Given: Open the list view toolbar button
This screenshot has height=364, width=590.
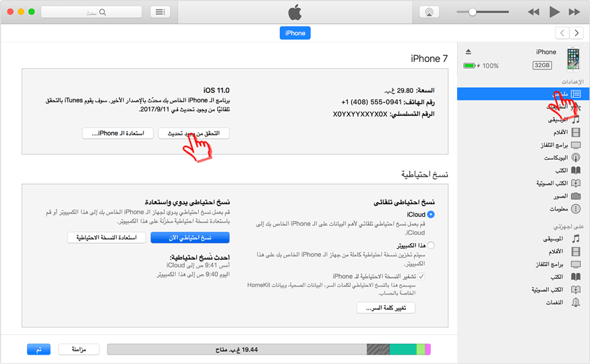Looking at the screenshot, I should (x=160, y=12).
